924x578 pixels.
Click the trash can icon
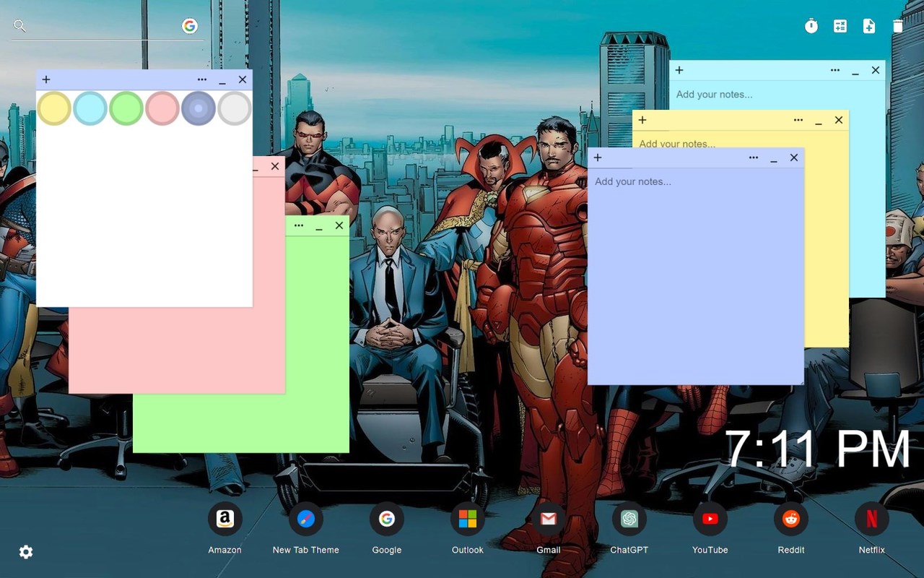pyautogui.click(x=898, y=26)
